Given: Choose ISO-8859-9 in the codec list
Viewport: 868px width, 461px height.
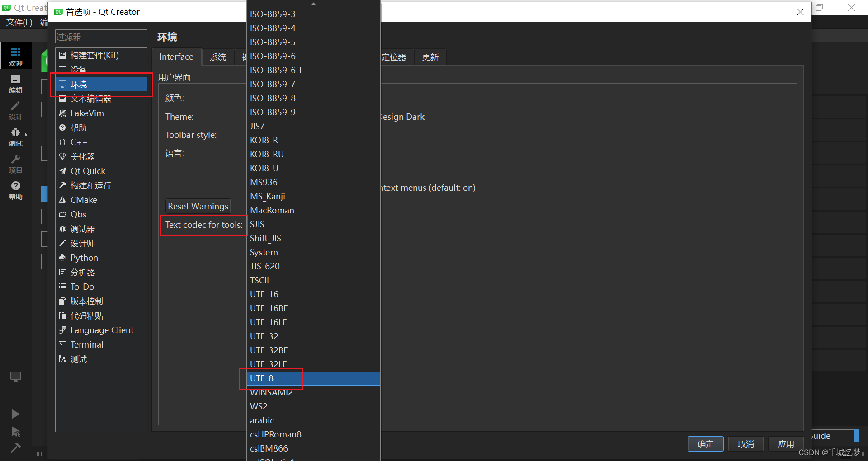Looking at the screenshot, I should tap(313, 112).
